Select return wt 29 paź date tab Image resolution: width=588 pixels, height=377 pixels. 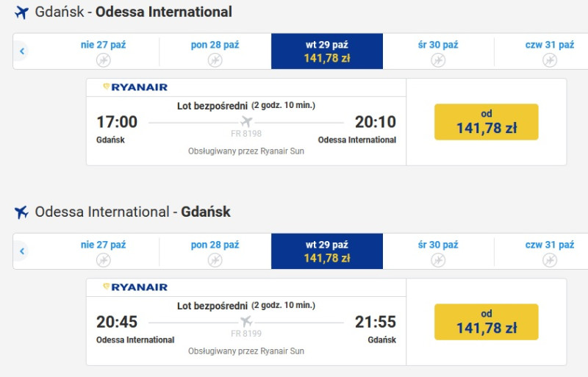pos(327,251)
